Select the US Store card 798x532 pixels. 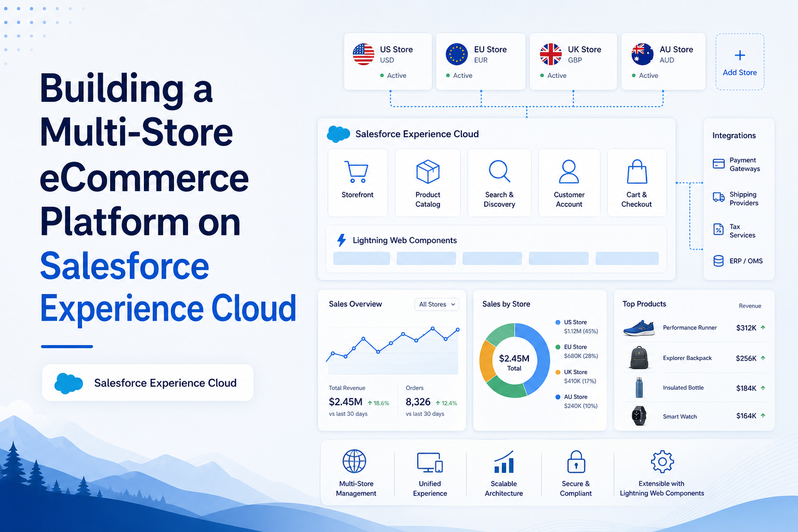coord(388,61)
